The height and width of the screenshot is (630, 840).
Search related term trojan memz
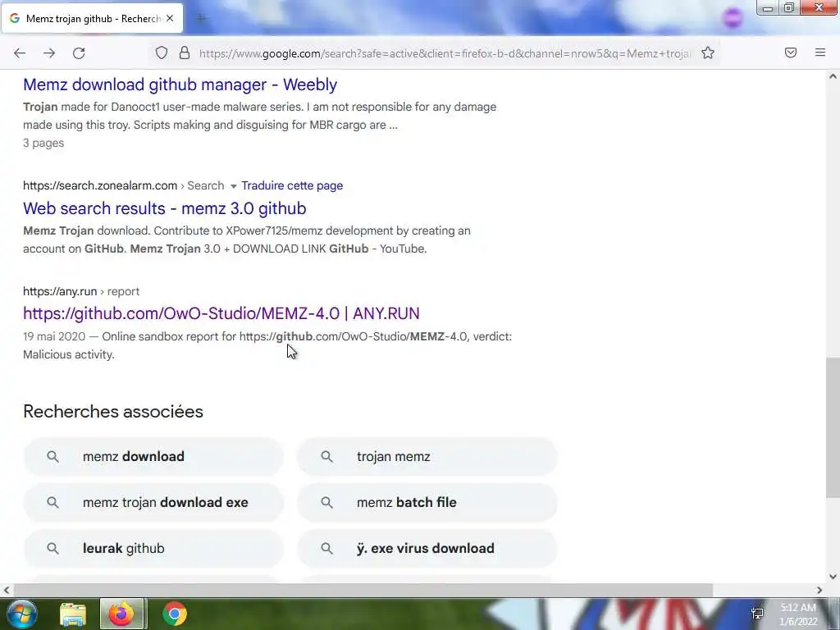click(x=427, y=456)
